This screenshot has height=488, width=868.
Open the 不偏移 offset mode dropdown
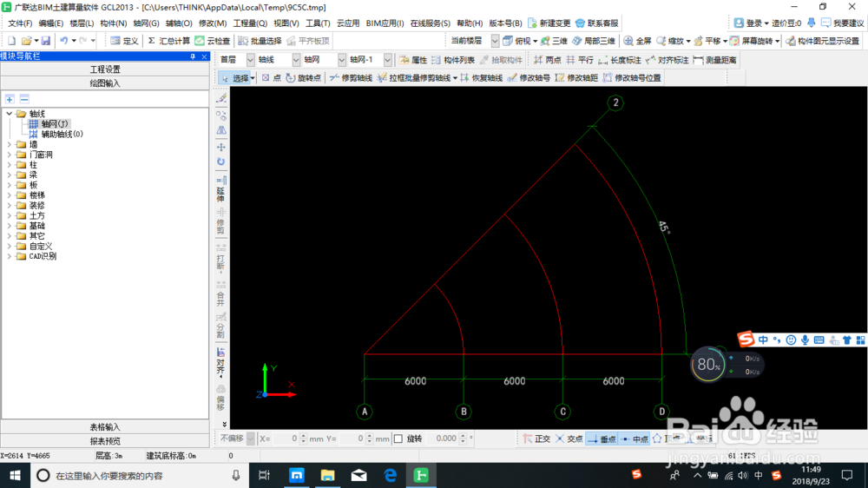pyautogui.click(x=250, y=439)
